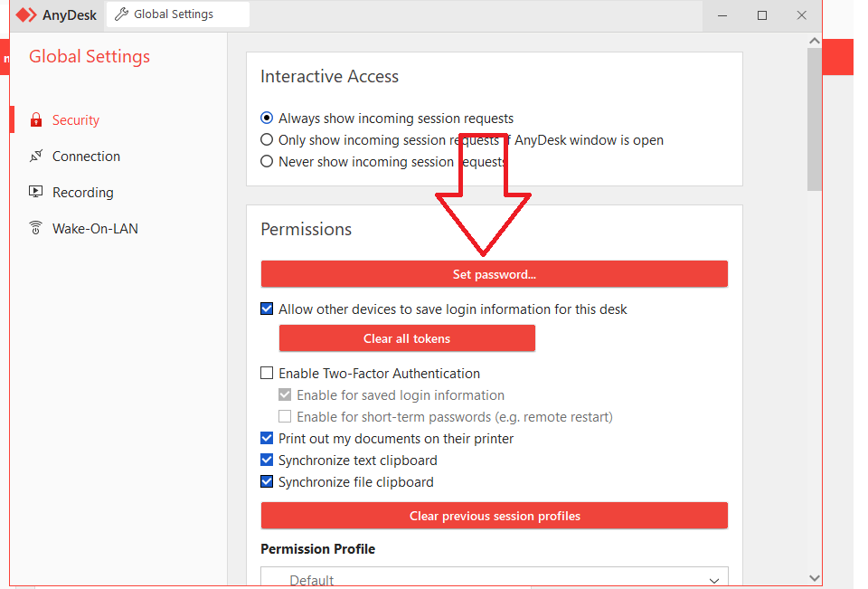Click the Global Settings heading

tap(89, 56)
